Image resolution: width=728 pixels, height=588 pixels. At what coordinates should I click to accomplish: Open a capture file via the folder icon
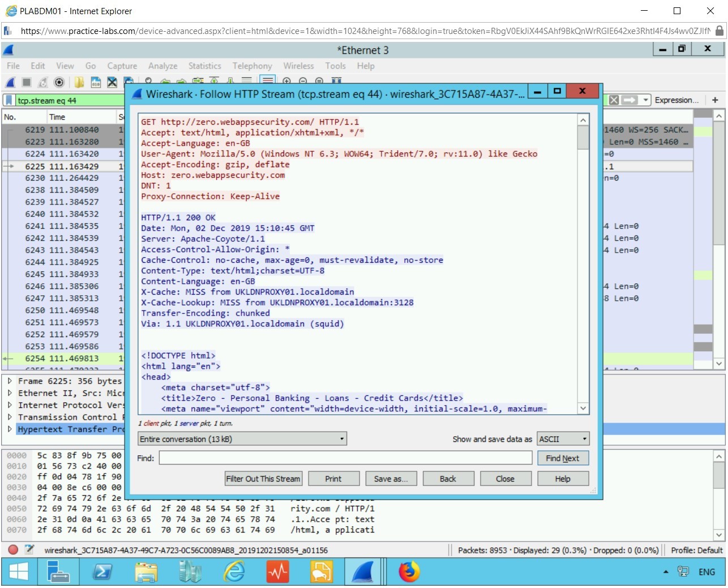coord(79,82)
